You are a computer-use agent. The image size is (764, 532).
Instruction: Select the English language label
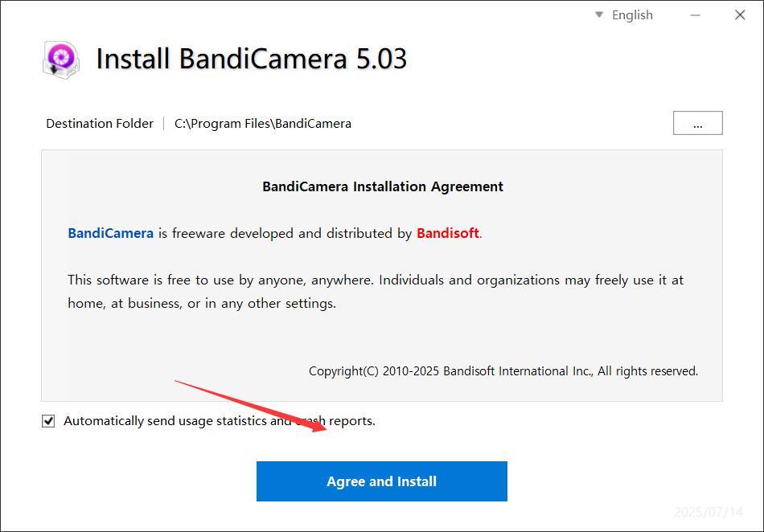tap(632, 15)
